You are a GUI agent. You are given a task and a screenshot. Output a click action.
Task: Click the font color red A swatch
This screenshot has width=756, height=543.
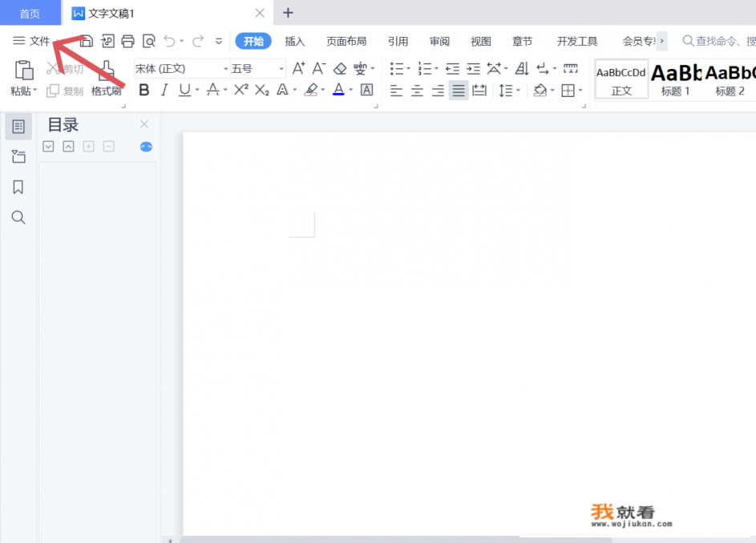click(x=338, y=90)
